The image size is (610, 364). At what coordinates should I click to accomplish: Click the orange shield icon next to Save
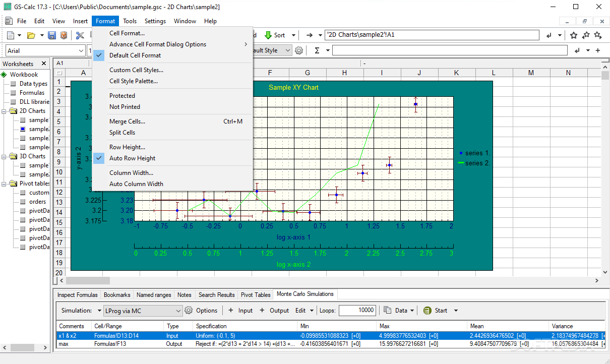pyautogui.click(x=64, y=35)
